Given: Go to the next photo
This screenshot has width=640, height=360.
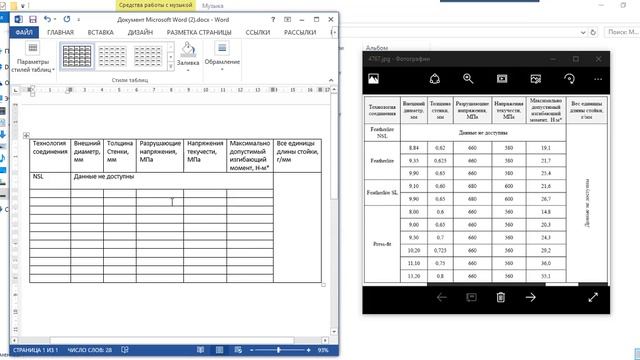Looking at the screenshot, I should [x=531, y=297].
